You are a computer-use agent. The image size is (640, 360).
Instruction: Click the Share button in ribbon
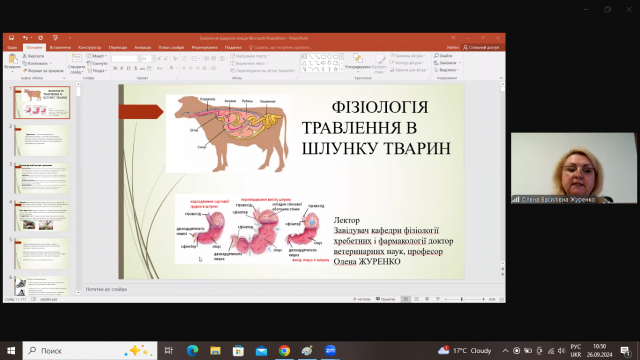click(x=481, y=48)
